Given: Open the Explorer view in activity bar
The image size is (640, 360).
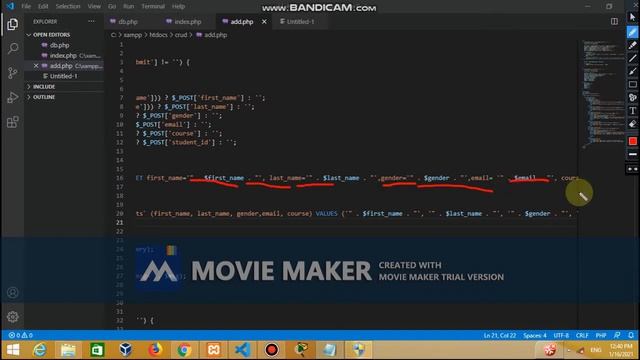Looking at the screenshot, I should pos(13,24).
